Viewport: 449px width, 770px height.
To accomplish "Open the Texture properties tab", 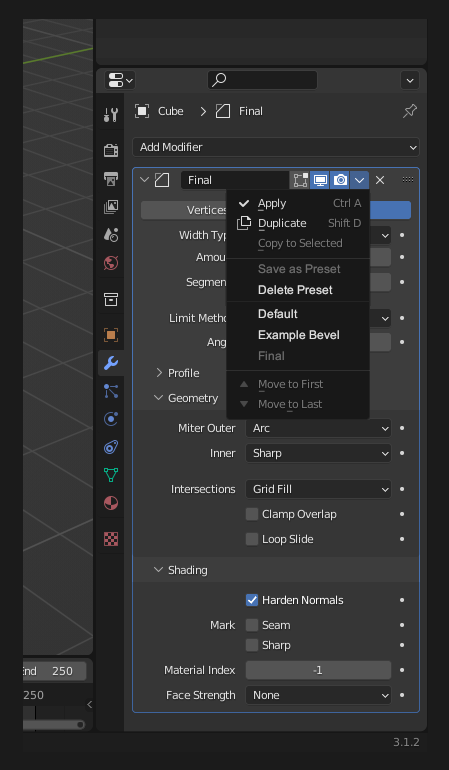I will tap(111, 539).
